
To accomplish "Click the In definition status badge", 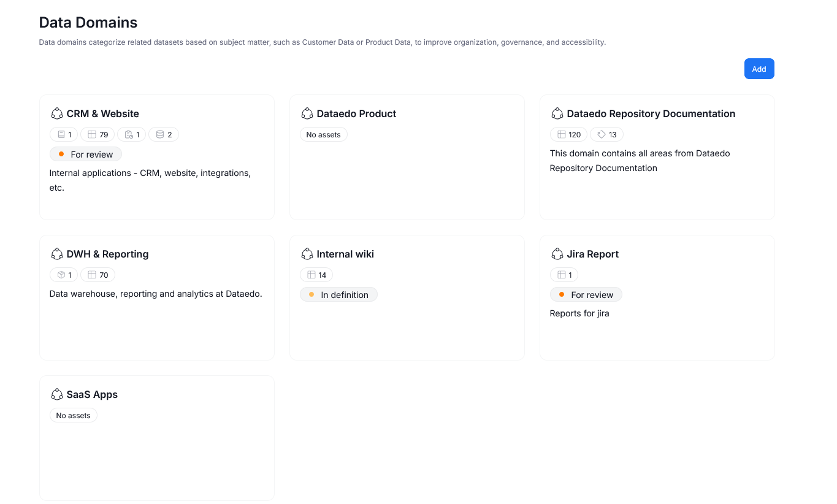I will 338,295.
